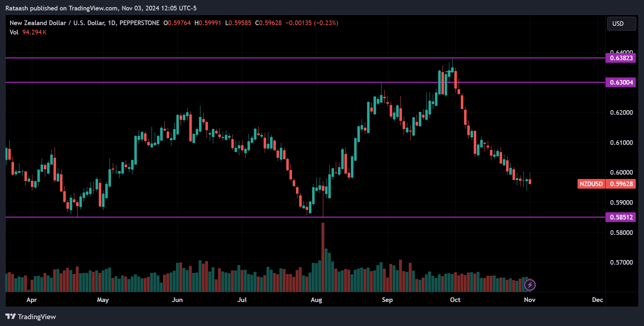Click the Aug label on time axis
644x326 pixels.
tap(316, 300)
